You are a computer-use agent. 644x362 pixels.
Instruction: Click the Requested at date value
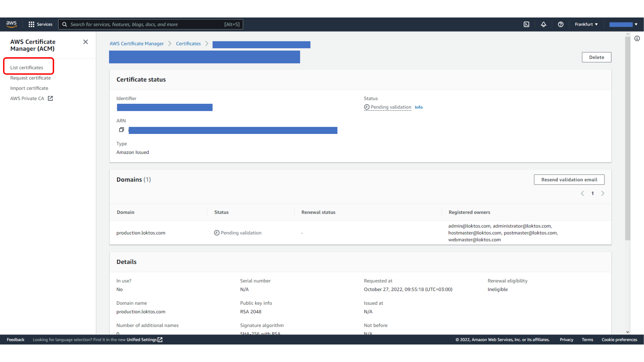click(x=408, y=289)
